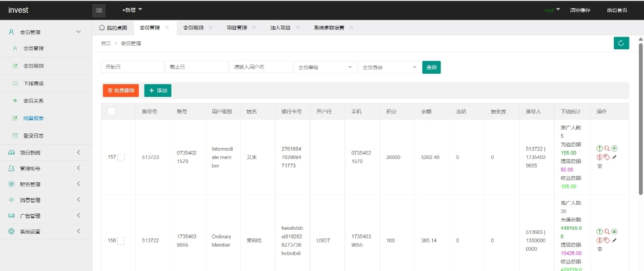644x271 pixels.
Task: Check the select-all checkbox in table header
Action: tap(111, 111)
